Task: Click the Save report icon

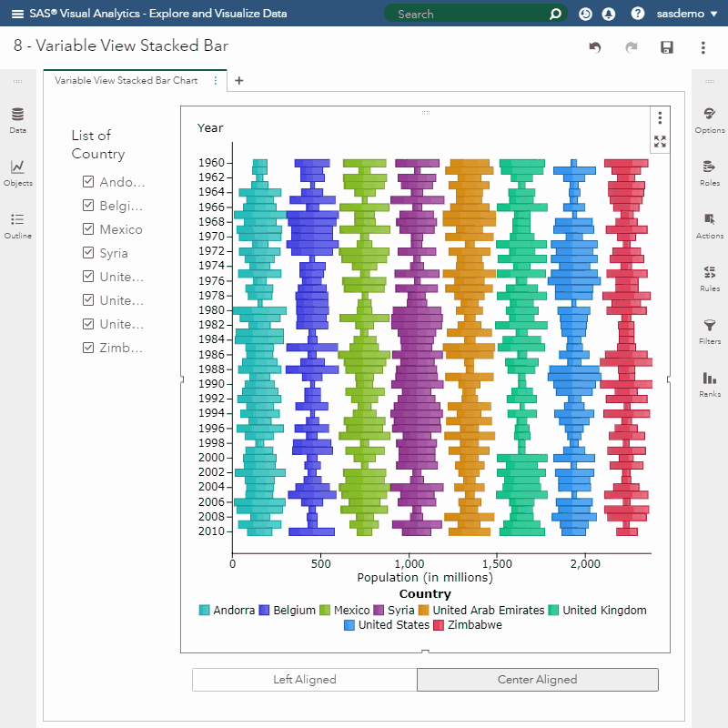Action: point(667,47)
